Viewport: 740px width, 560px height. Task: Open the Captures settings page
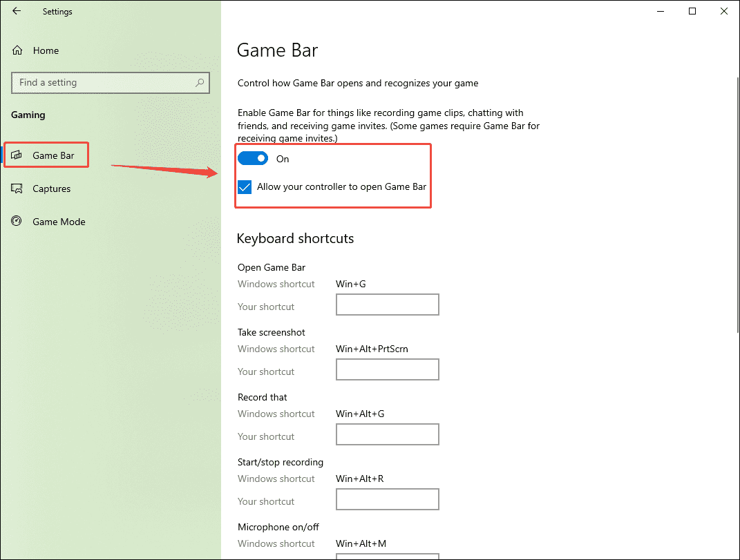coord(51,189)
